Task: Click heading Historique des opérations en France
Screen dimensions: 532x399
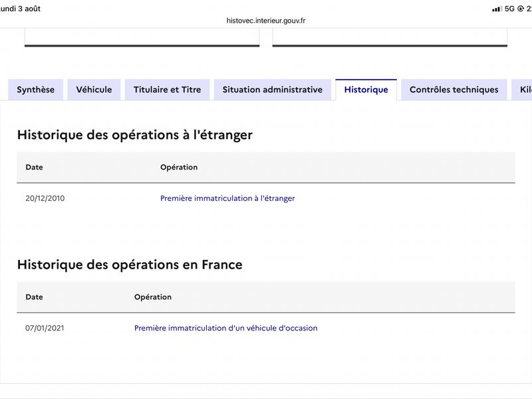Action: click(x=130, y=265)
